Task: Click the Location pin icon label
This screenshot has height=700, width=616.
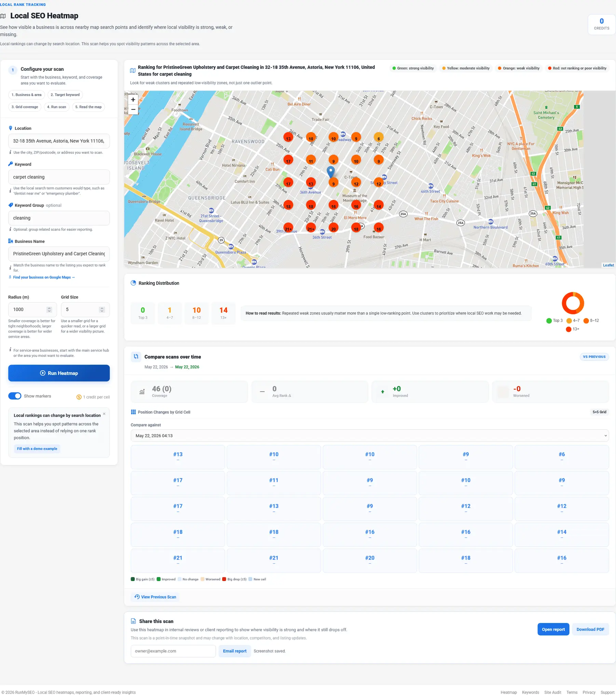Action: 10,129
